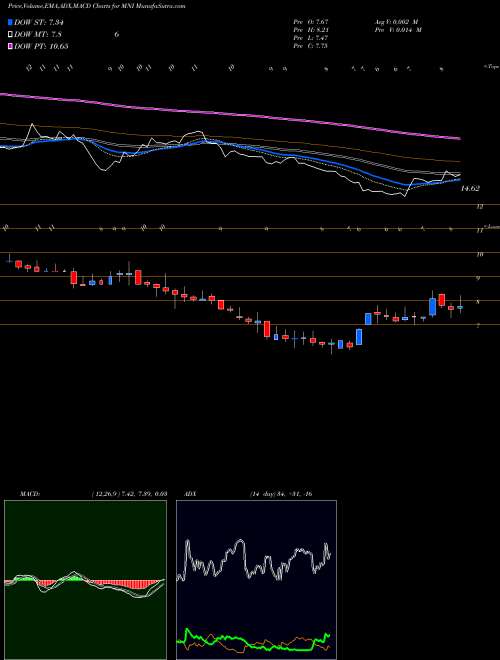Select the 'DOW ST: 7.34' legend label

[39, 22]
